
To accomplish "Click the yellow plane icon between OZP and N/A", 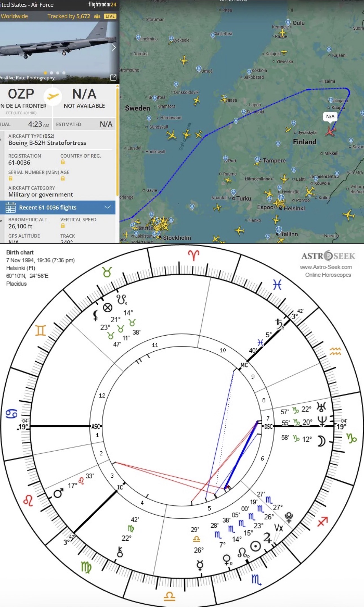I will tap(53, 96).
